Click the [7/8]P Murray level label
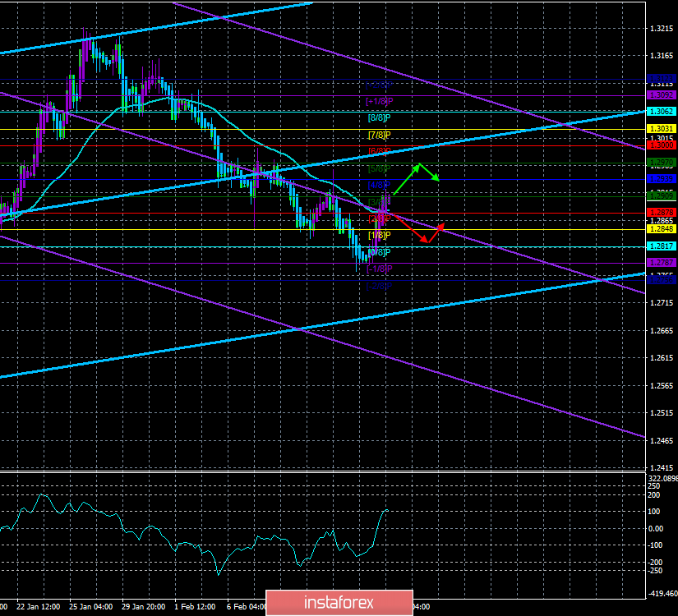678x616 pixels. [x=379, y=136]
